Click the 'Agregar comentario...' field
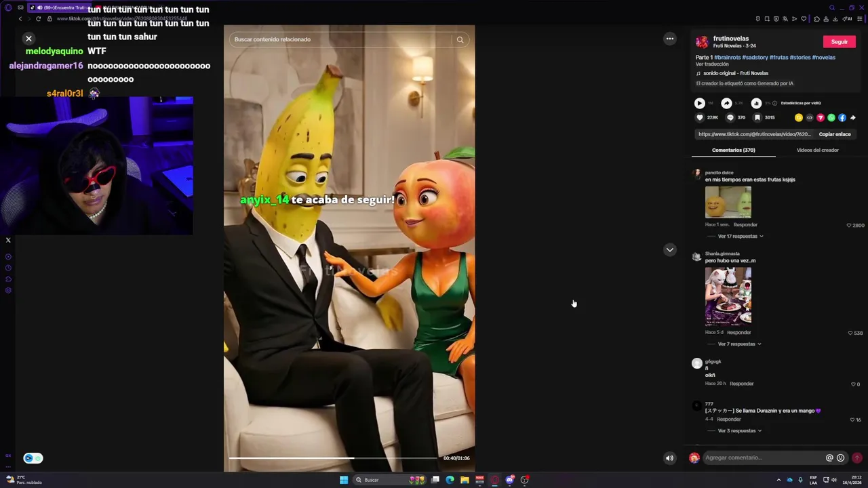The height and width of the screenshot is (488, 868). pos(763,457)
